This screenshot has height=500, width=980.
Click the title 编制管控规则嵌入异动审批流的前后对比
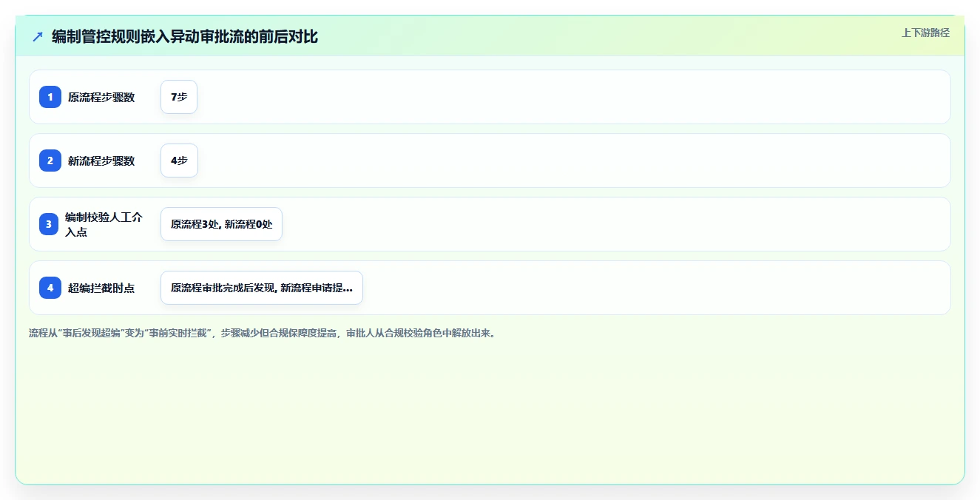pyautogui.click(x=185, y=36)
